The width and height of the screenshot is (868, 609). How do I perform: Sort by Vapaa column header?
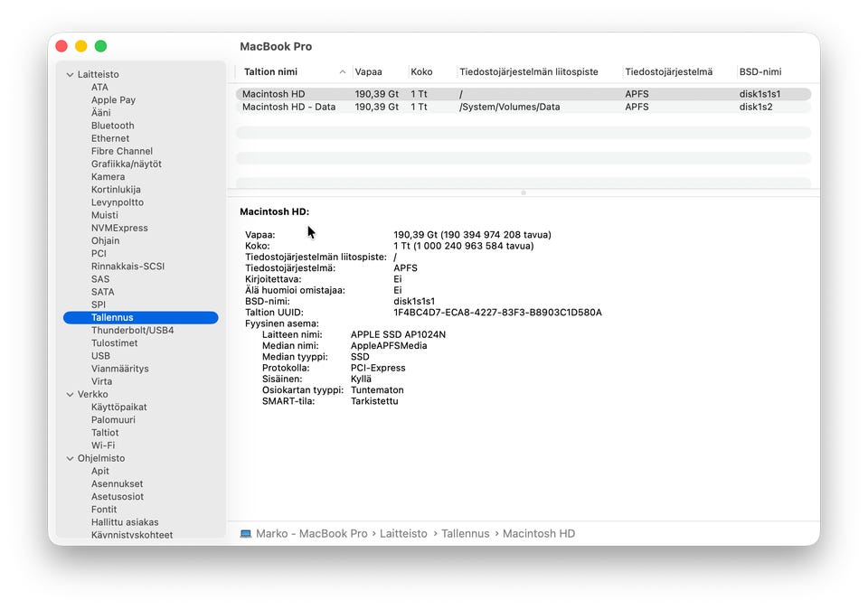[x=368, y=72]
